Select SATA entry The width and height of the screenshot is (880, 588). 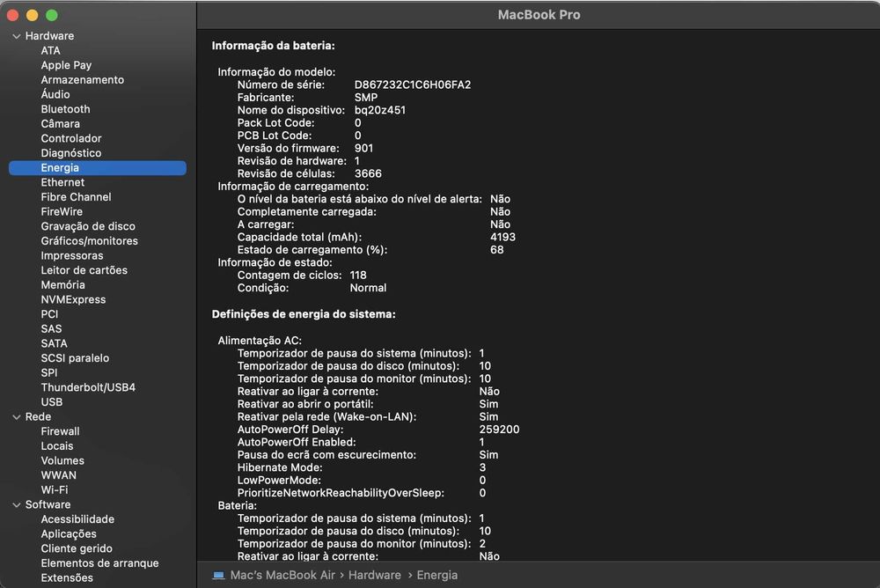tap(54, 343)
